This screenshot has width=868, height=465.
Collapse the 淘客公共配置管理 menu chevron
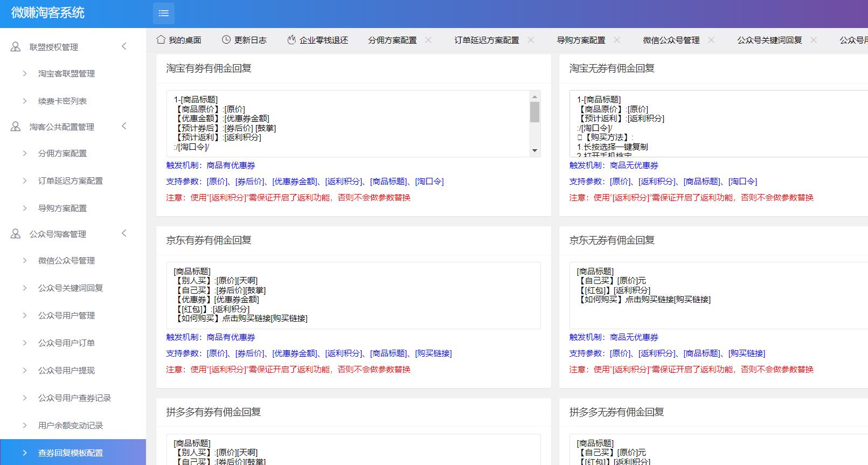(124, 126)
